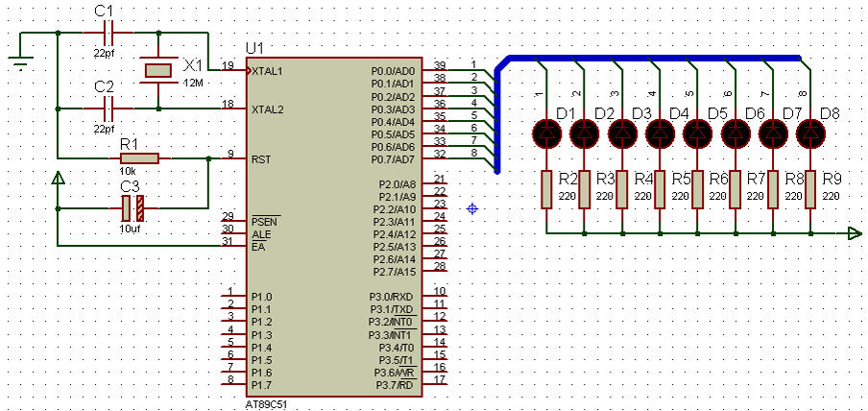868x411 pixels.
Task: Click the 12M crystal value
Action: coord(193,83)
